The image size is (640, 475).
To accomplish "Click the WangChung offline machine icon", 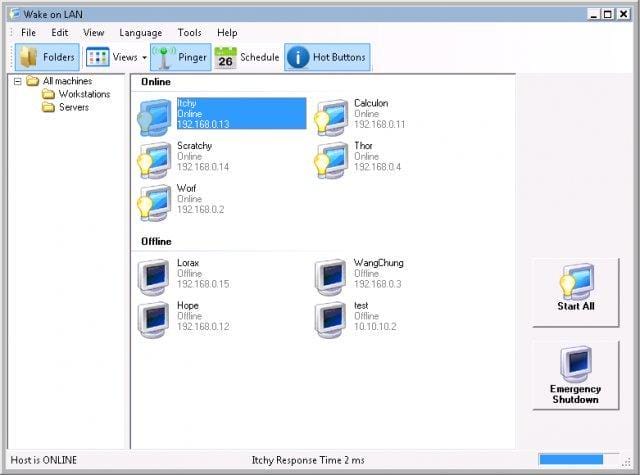I will (330, 276).
